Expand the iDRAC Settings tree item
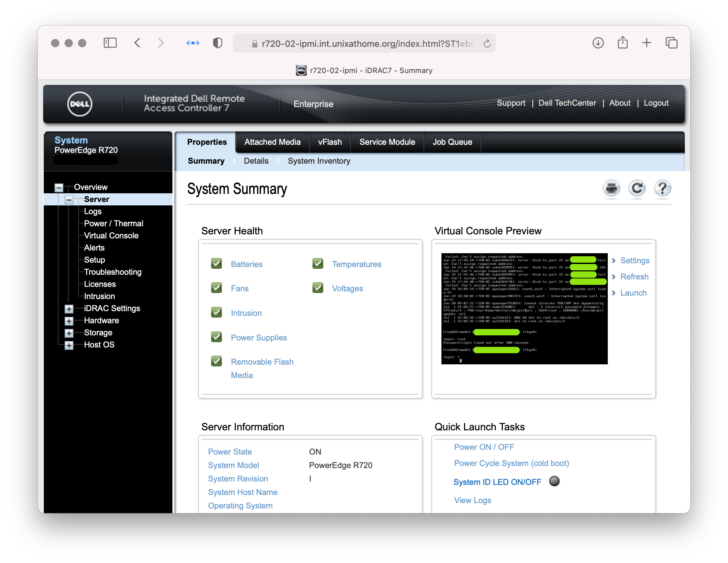 [x=71, y=308]
